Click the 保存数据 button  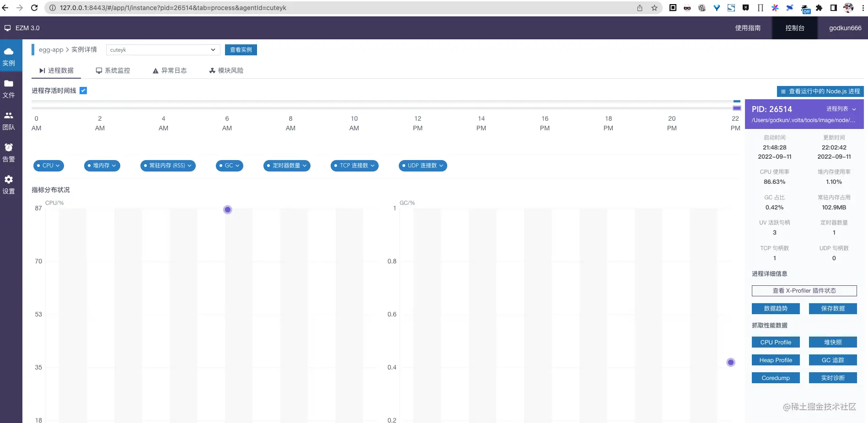pyautogui.click(x=833, y=309)
